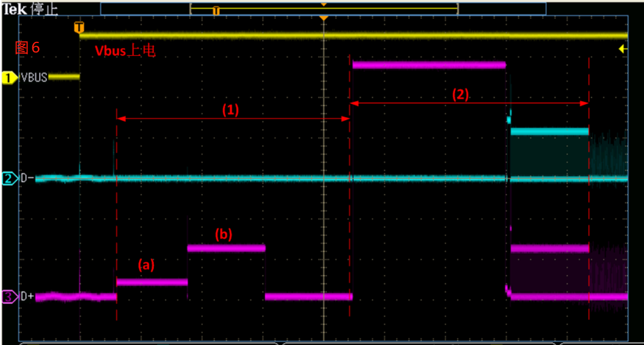
Task: Click the orange triangle at graticule top center
Action: click(x=323, y=19)
